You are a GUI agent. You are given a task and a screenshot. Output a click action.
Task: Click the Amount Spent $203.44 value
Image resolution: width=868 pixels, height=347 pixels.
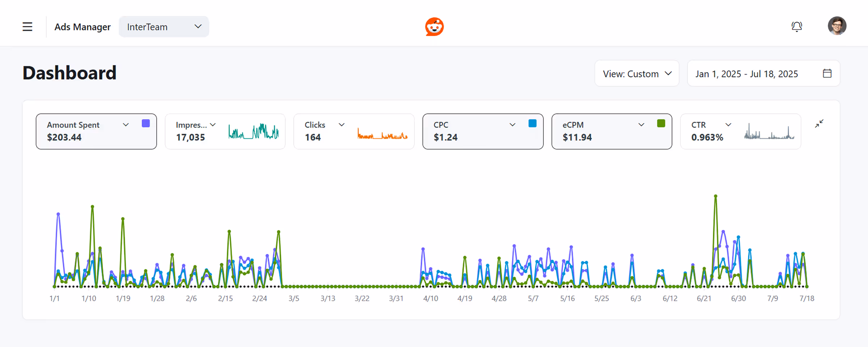tap(64, 137)
